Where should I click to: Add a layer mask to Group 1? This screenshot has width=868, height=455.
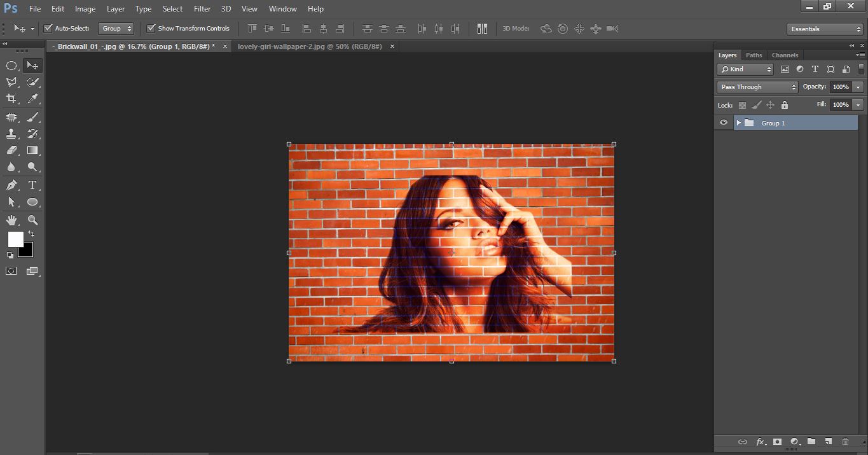778,441
